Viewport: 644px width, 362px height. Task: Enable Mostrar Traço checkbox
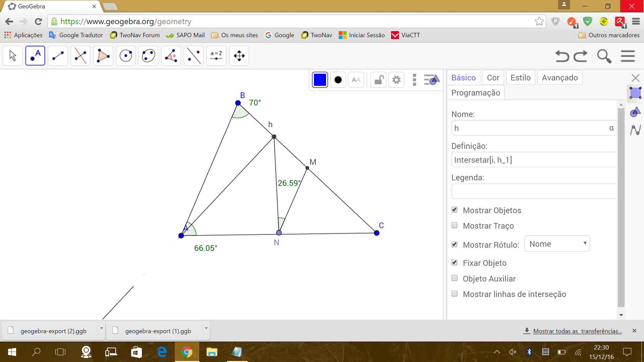(x=454, y=225)
